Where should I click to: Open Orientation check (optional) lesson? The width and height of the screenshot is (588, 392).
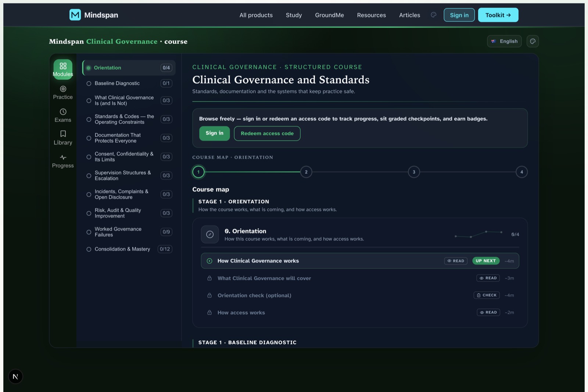360,295
